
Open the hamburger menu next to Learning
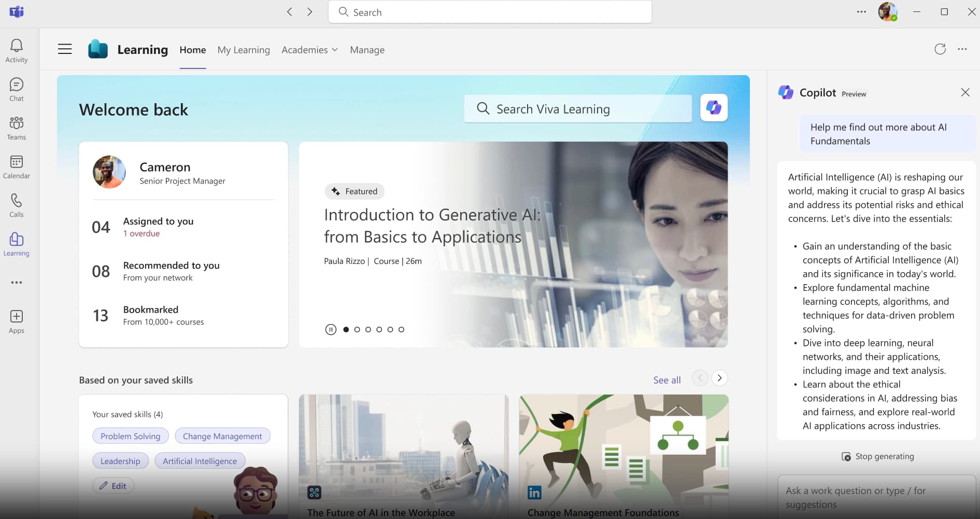[65, 49]
